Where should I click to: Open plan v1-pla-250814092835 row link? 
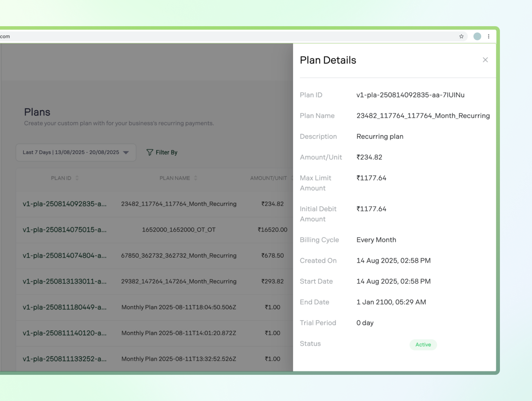point(64,204)
